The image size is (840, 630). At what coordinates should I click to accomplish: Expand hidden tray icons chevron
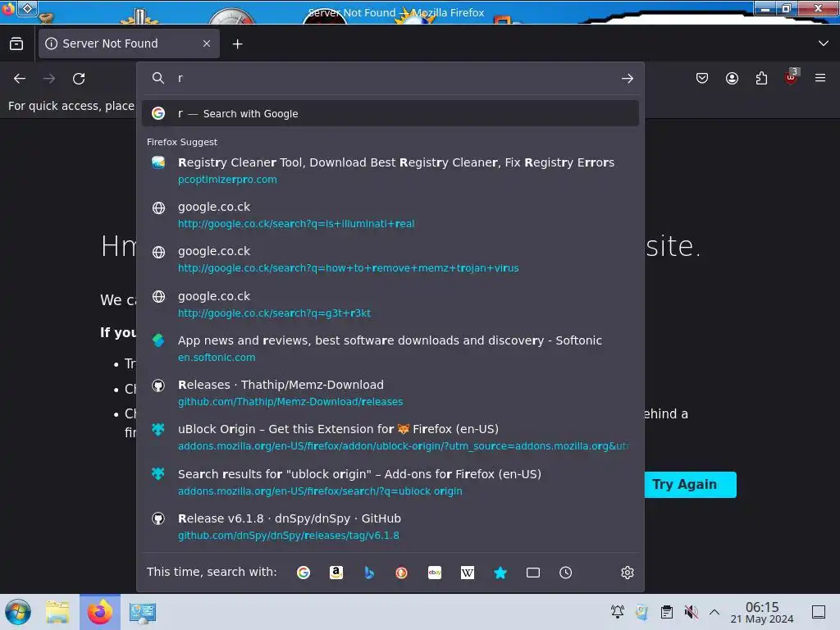click(x=714, y=611)
